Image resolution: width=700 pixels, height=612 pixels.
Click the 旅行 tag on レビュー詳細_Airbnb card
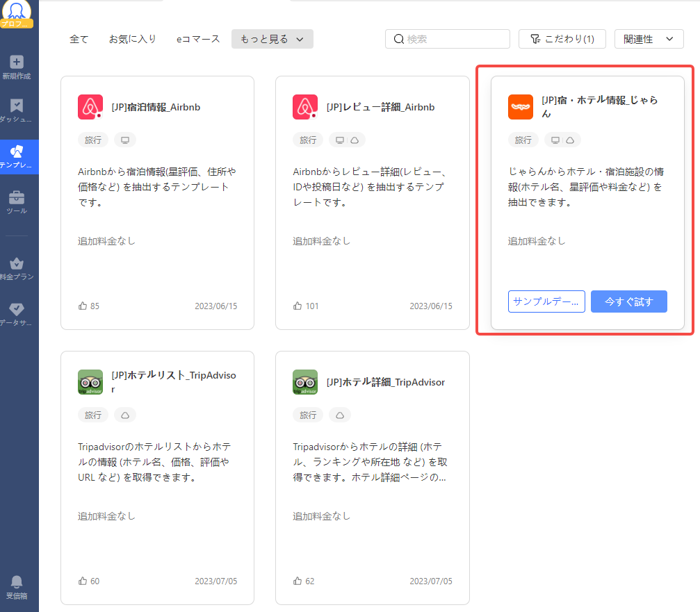307,140
